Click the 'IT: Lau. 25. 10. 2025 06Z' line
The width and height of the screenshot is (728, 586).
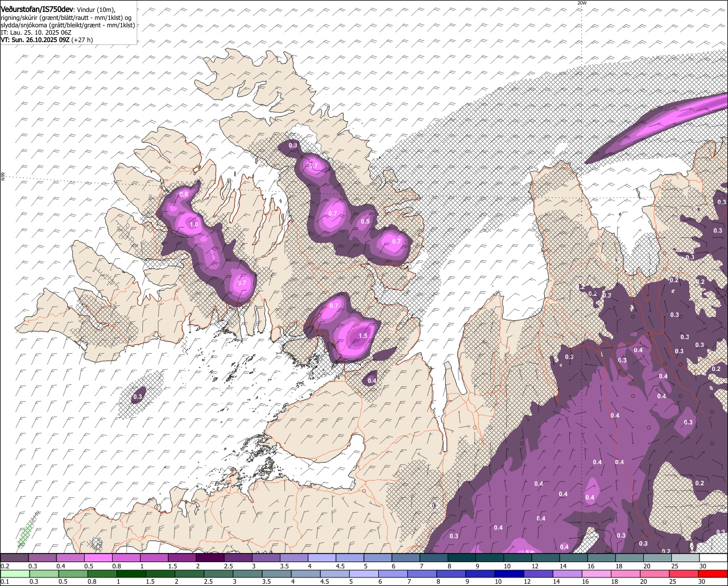pos(37,32)
